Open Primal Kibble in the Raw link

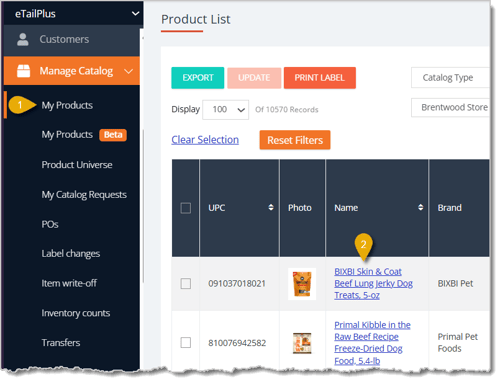372,343
